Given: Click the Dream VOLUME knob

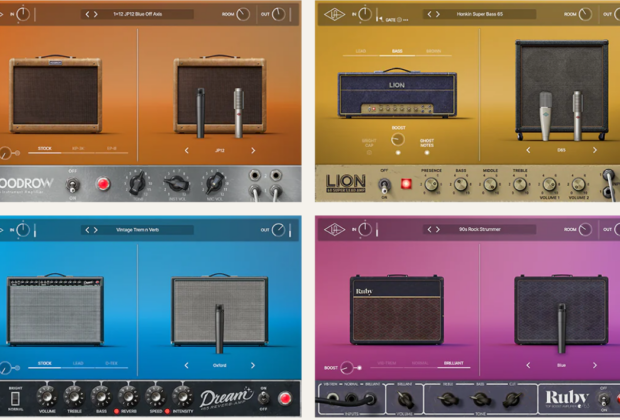Looking at the screenshot, I should click(47, 396).
